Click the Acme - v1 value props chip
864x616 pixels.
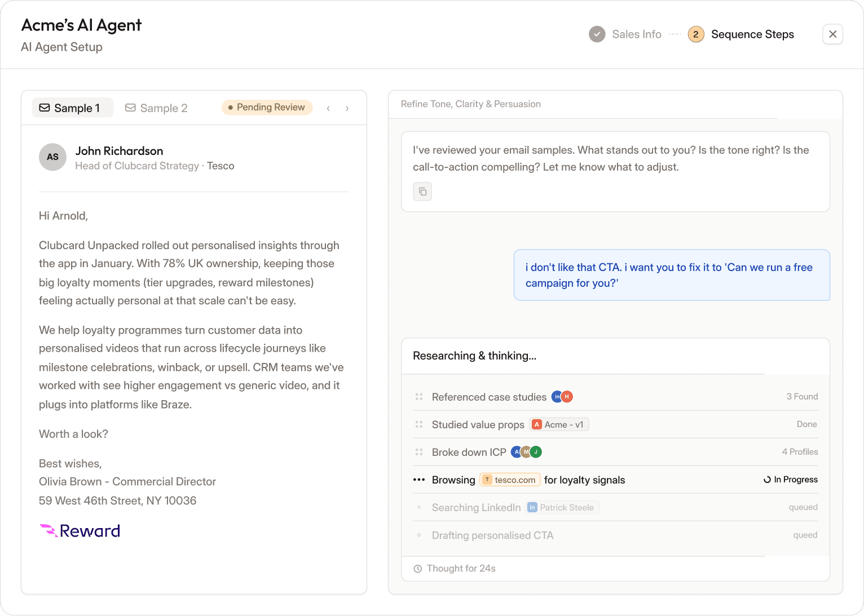558,424
